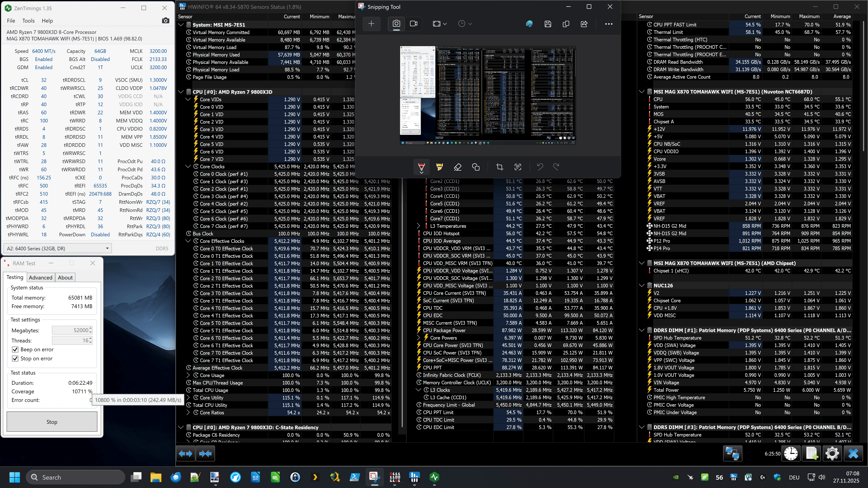Click the text actions icon
This screenshot has width=868, height=488.
[x=518, y=167]
